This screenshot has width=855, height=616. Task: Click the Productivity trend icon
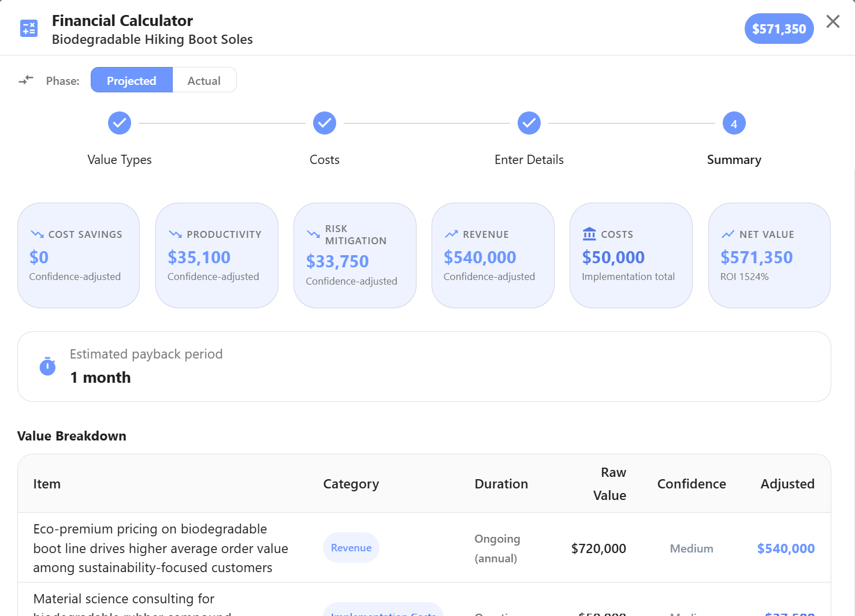pos(175,234)
